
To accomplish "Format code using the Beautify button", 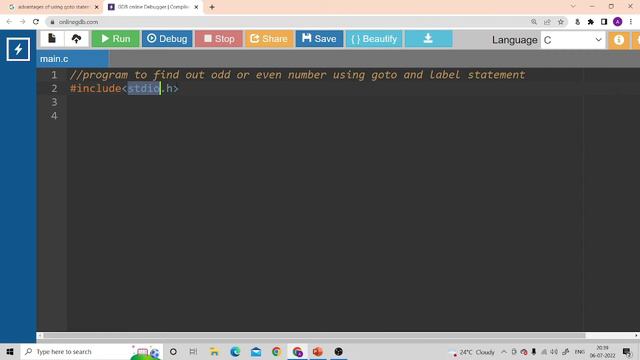I will point(374,39).
